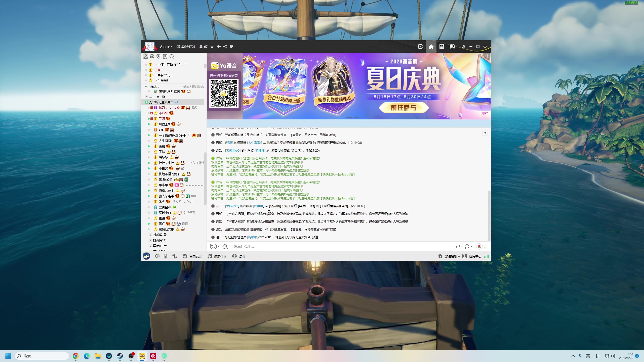
Task: Click the plus icon at the banner corner
Action: 488,56
